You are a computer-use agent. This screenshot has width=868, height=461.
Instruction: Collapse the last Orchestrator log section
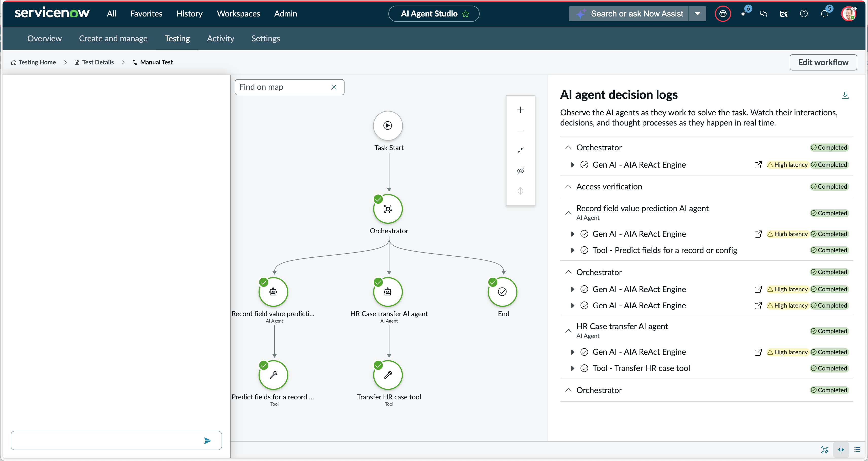pos(568,390)
